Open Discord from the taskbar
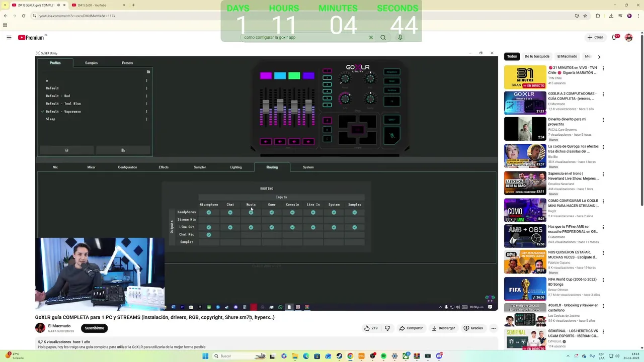Image resolution: width=644 pixels, height=362 pixels. coord(439,356)
